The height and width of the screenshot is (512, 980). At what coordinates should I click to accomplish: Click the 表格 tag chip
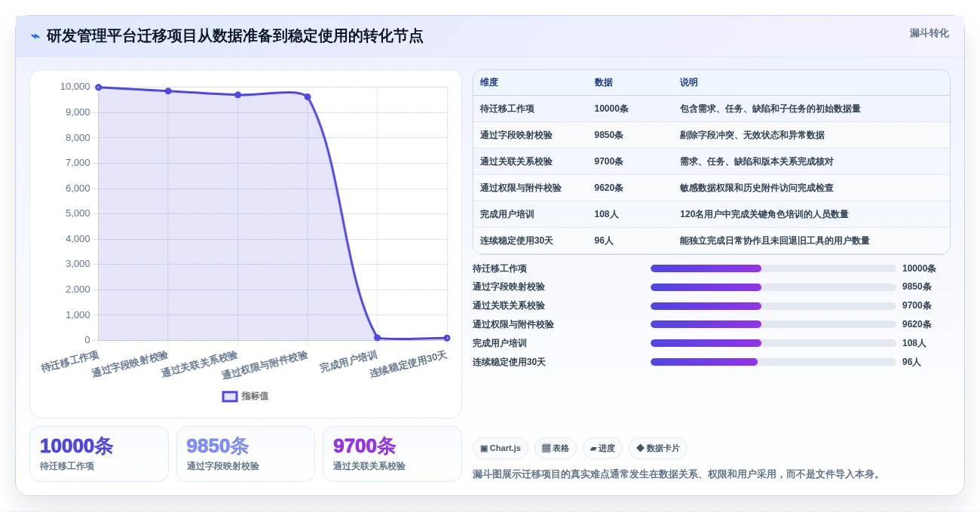556,448
